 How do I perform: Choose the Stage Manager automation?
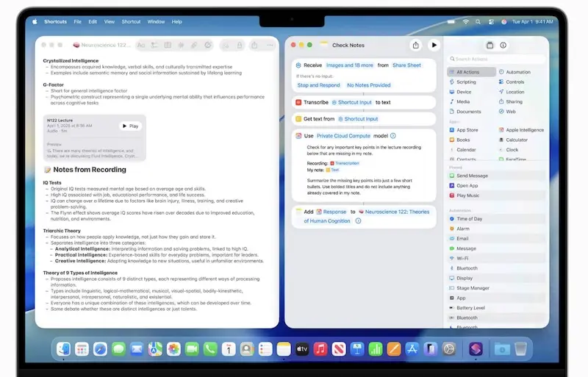click(497, 288)
